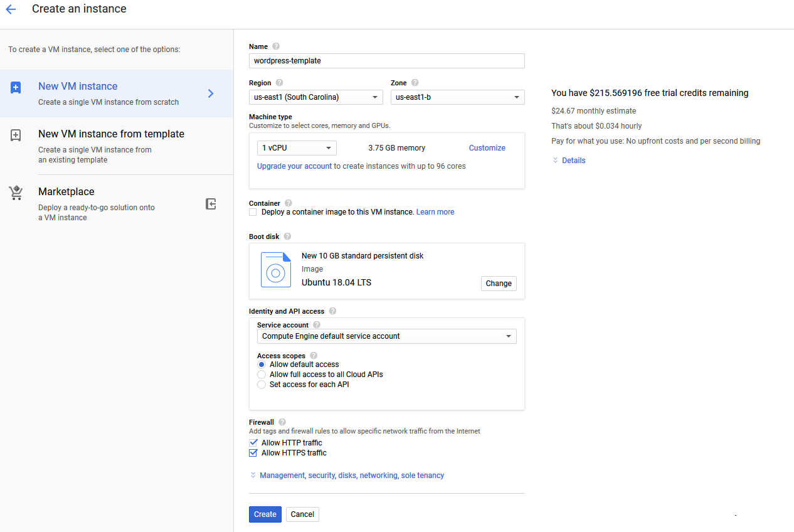The width and height of the screenshot is (794, 532).
Task: Click the Ubuntu 18.04 LTS image name
Action: click(336, 282)
